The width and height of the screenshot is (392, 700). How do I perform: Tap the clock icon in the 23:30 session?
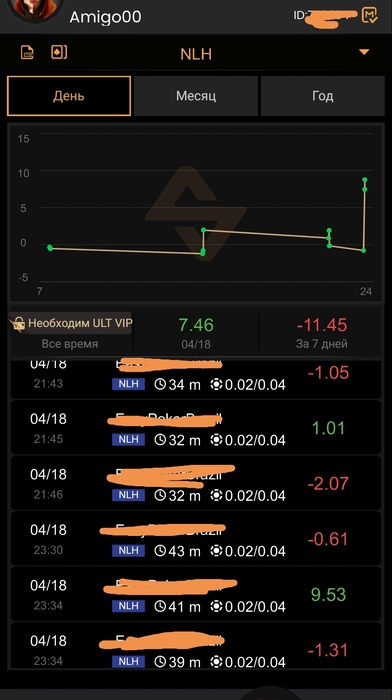click(x=160, y=550)
